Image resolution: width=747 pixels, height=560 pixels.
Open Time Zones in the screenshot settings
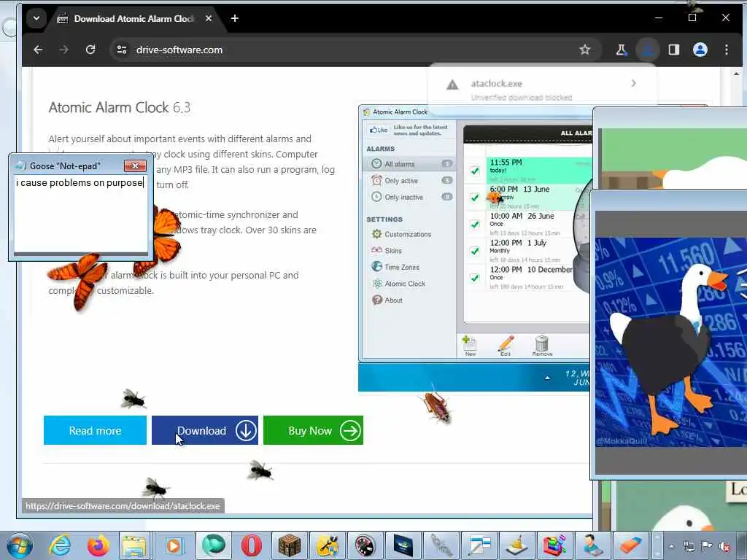395,267
